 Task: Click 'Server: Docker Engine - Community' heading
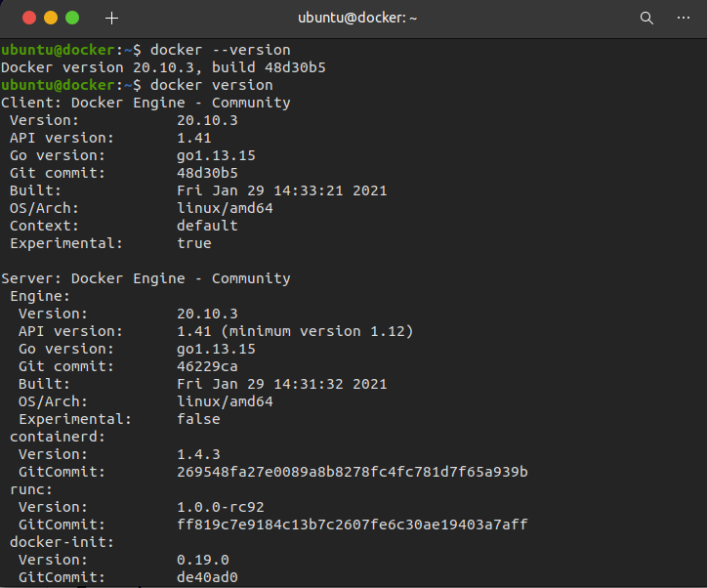[146, 278]
